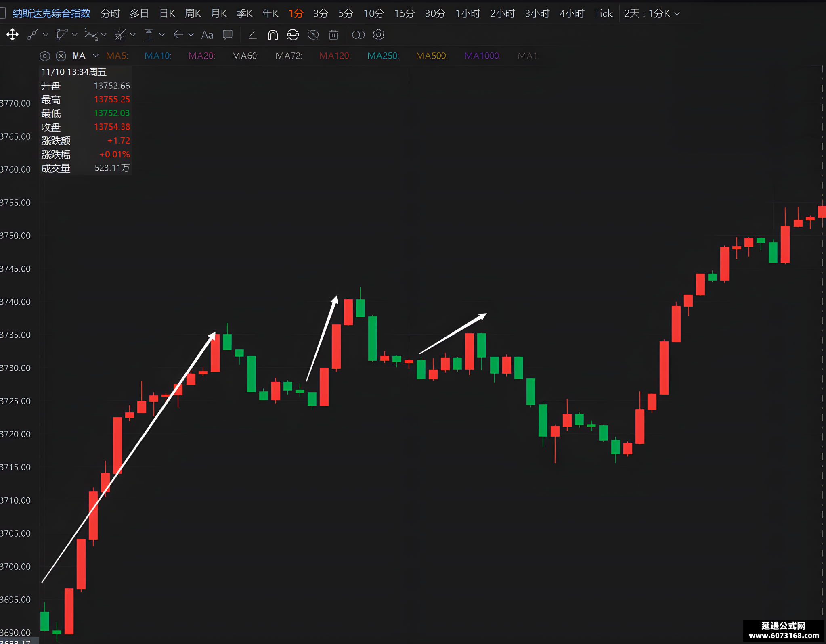The height and width of the screenshot is (644, 826).
Task: Switch to the 5分 timeframe tab
Action: (x=346, y=14)
